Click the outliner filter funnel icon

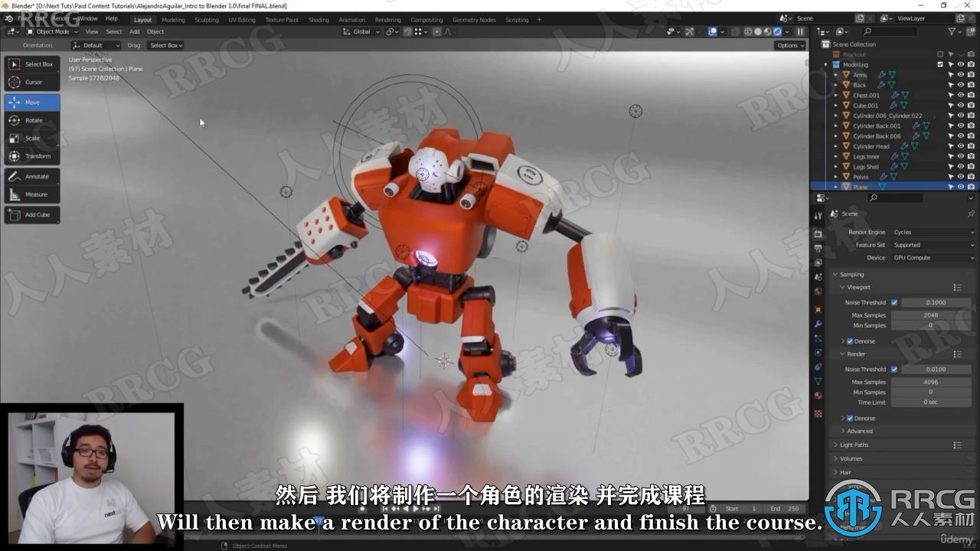coord(952,31)
